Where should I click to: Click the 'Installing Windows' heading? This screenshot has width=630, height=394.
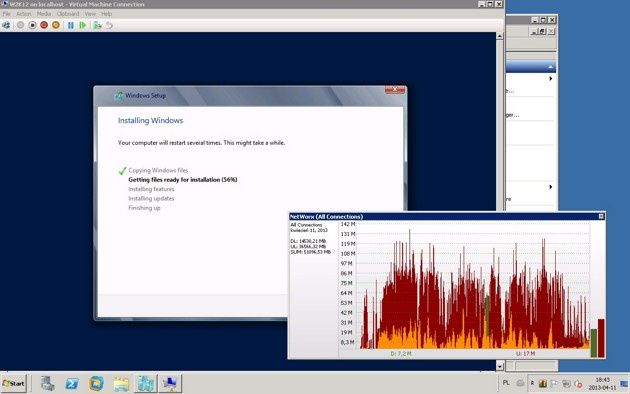(150, 120)
